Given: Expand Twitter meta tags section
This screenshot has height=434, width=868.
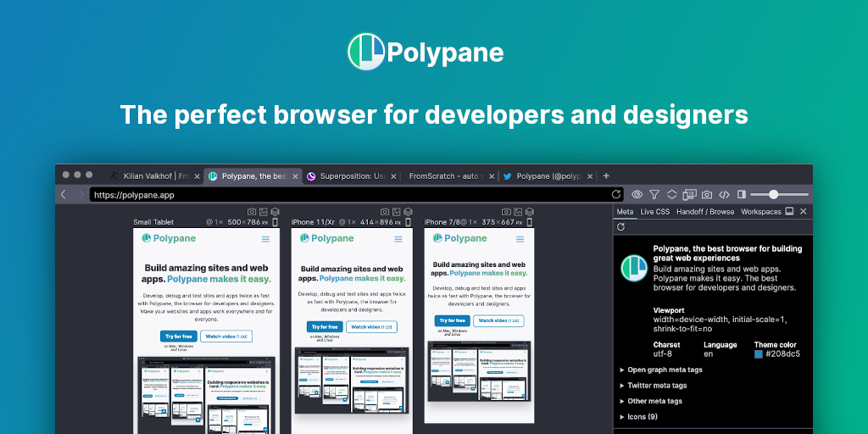Looking at the screenshot, I should click(654, 386).
